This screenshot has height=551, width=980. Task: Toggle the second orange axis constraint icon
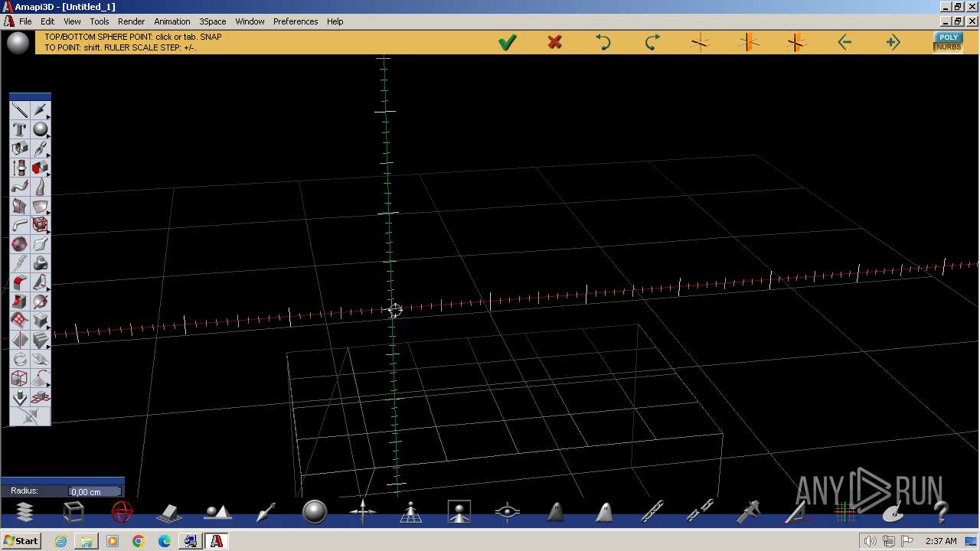pyautogui.click(x=748, y=43)
